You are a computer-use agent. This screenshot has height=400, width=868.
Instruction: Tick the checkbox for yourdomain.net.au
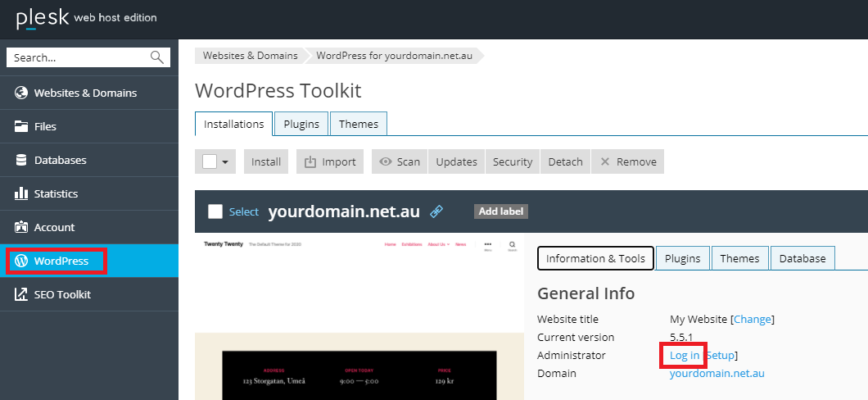coord(215,211)
